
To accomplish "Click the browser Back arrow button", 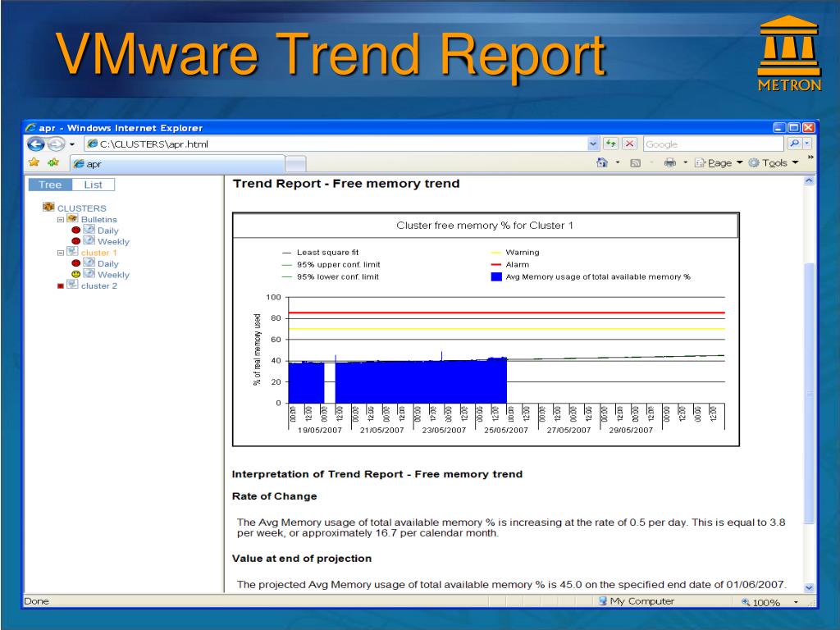I will point(36,144).
